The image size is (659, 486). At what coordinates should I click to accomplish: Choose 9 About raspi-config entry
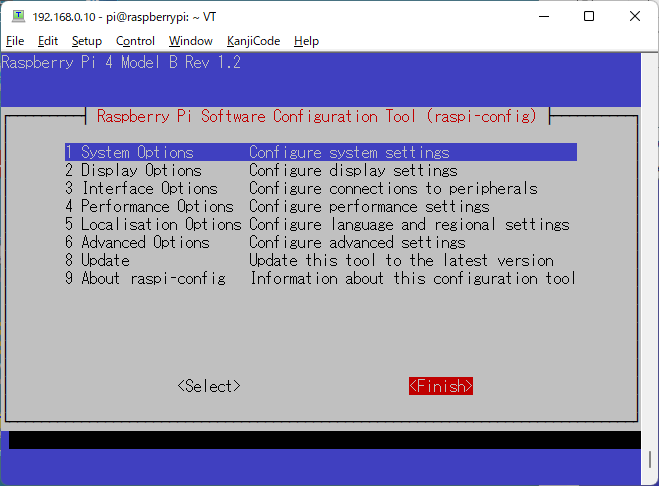tap(145, 279)
